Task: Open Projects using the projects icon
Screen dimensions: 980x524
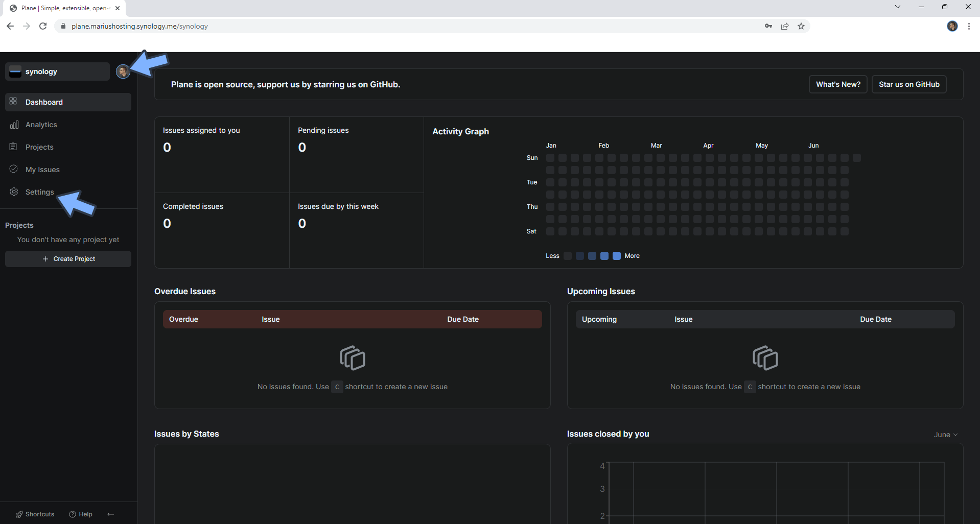Action: coord(13,147)
